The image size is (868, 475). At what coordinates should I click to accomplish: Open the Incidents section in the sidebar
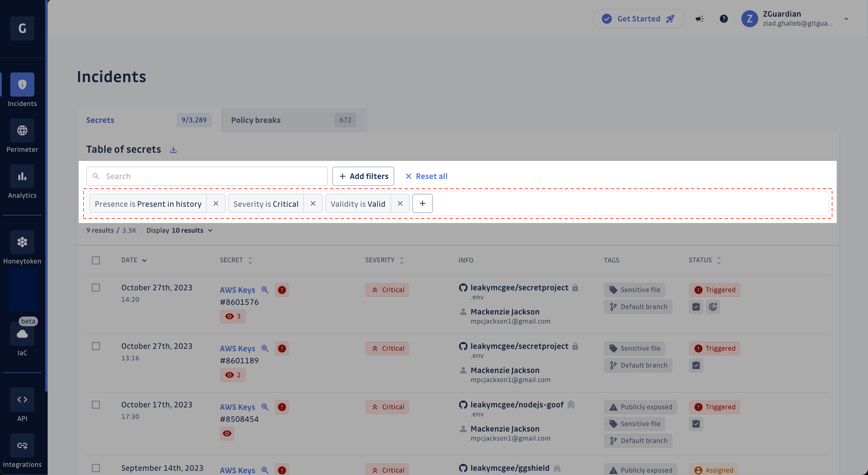22,90
